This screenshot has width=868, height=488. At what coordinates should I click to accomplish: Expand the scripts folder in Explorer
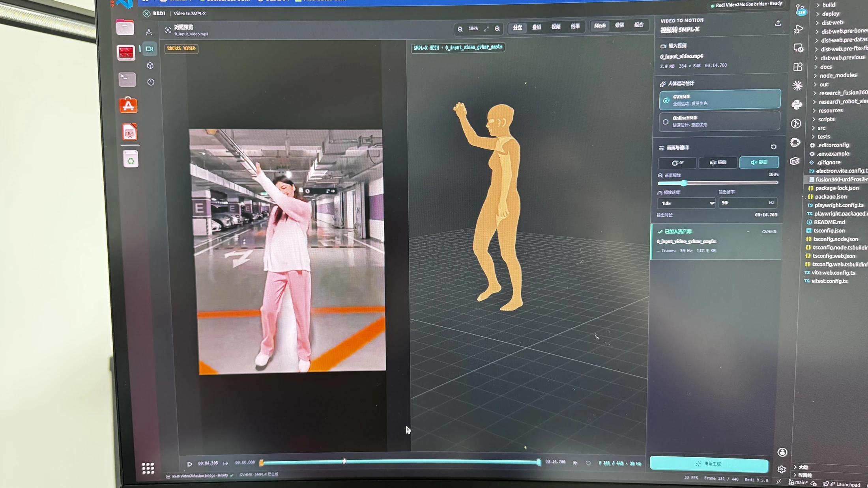826,119
